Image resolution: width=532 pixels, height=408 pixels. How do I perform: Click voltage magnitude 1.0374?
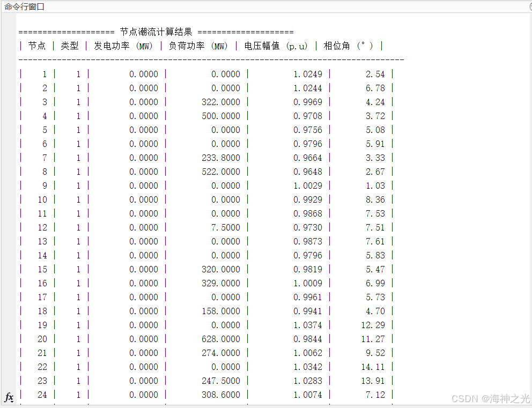click(x=308, y=325)
